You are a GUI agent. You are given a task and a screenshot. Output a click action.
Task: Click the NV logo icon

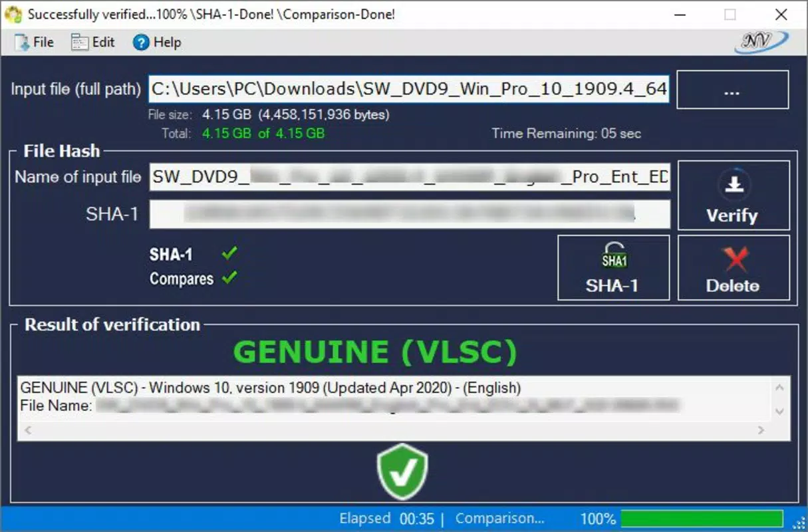click(762, 42)
